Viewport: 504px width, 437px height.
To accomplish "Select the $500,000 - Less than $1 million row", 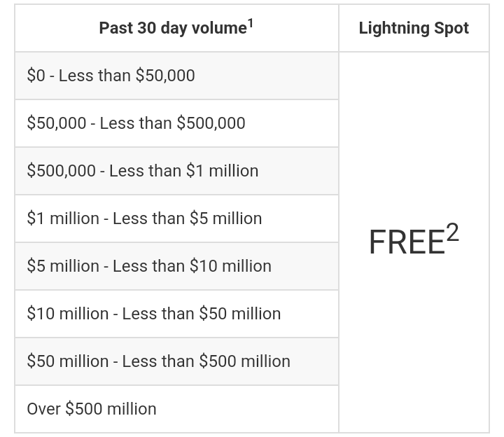I will 176,171.
